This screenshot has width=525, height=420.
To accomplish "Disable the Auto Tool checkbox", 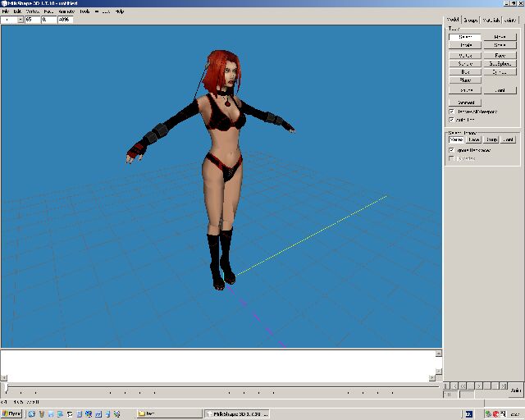I will pos(452,119).
